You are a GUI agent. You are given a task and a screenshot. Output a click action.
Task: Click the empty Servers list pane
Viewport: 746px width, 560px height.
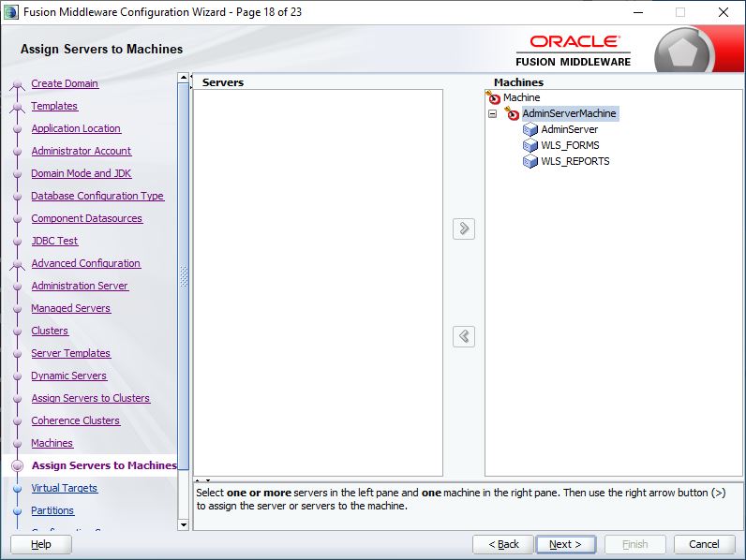coord(318,283)
